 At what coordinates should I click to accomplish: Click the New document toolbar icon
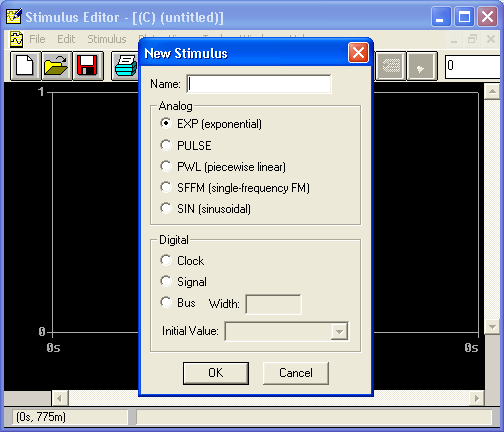click(x=25, y=66)
